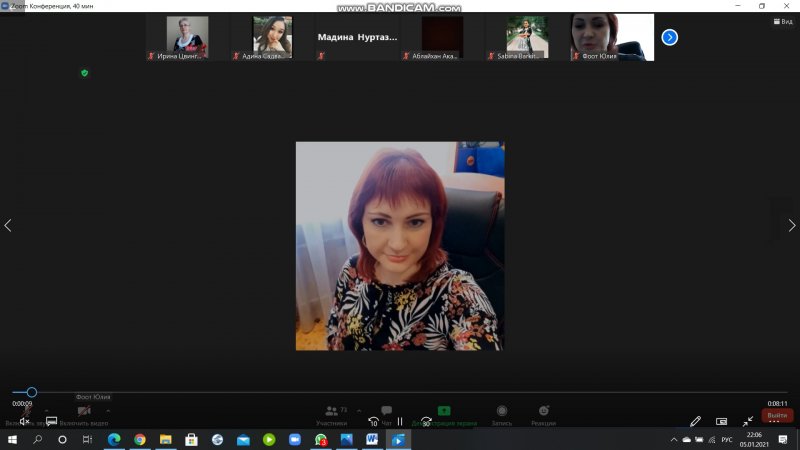
Task: Open Microsoft Store from the taskbar
Action: [191, 439]
